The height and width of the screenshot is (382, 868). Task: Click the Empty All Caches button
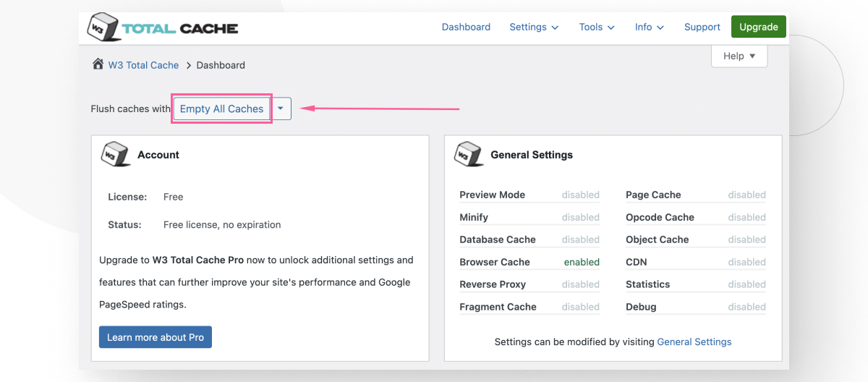pos(221,109)
